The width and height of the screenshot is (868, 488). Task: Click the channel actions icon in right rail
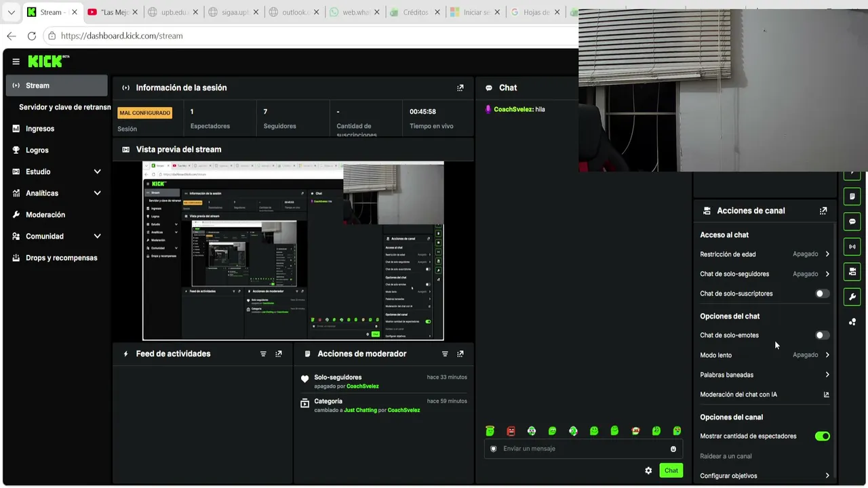pyautogui.click(x=852, y=272)
